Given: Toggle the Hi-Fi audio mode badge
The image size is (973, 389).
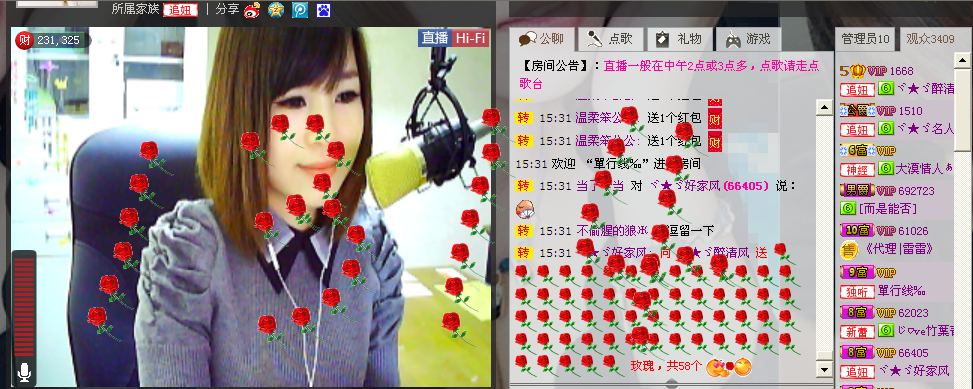Looking at the screenshot, I should pos(470,38).
